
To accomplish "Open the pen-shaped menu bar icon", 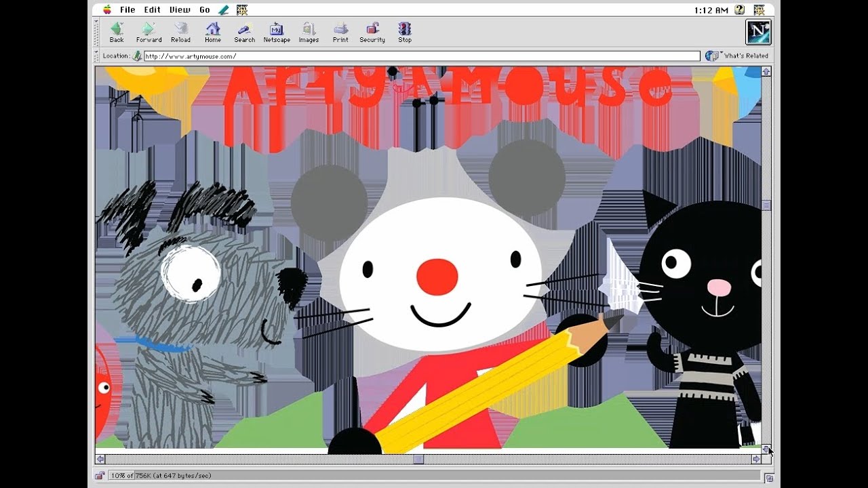I will click(x=224, y=9).
